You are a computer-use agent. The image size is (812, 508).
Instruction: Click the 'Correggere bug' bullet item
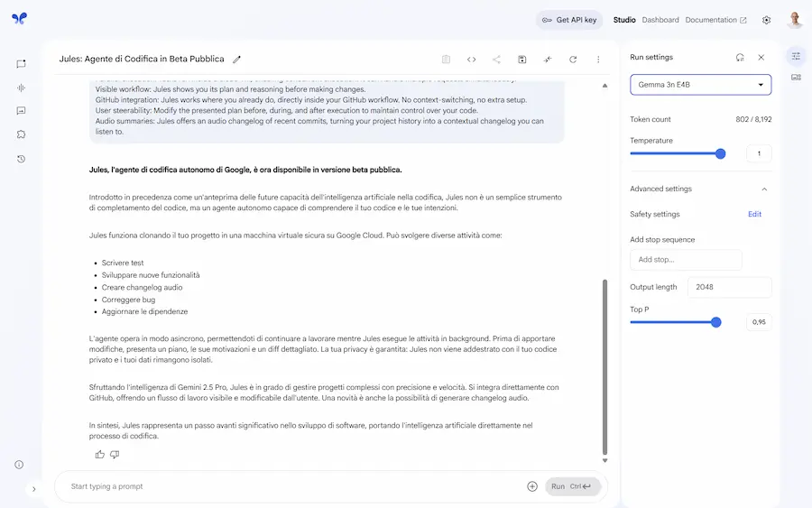click(128, 300)
